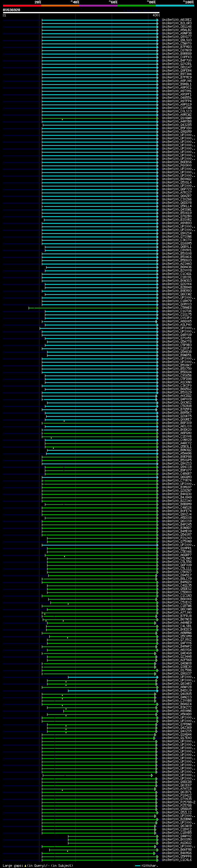The width and height of the screenshot is (197, 868).
Task: Select hit label UniRef100_B6EBS6
Action: tap(176, 162)
